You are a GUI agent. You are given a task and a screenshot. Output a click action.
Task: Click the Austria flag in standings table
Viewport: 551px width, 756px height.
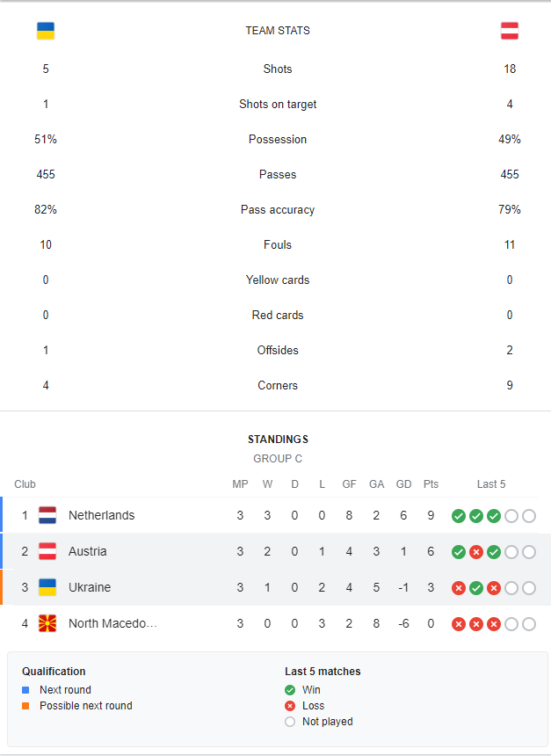[x=47, y=551]
